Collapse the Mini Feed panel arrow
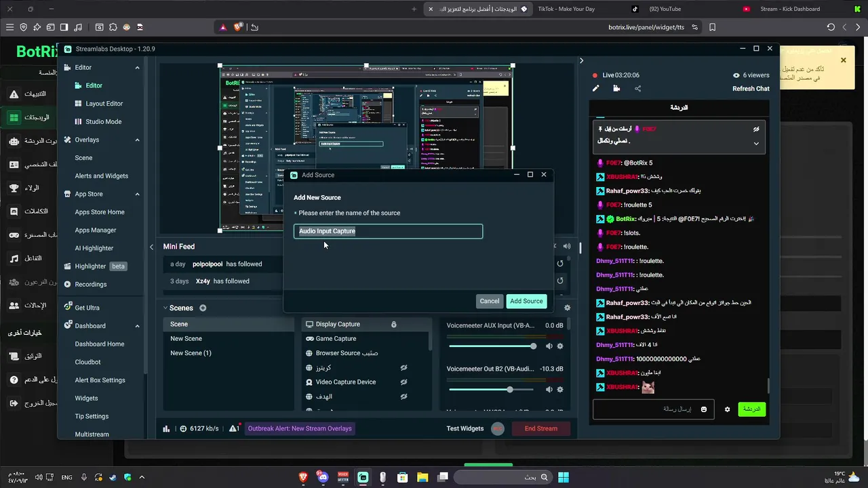Viewport: 868px width, 488px height. coord(151,247)
